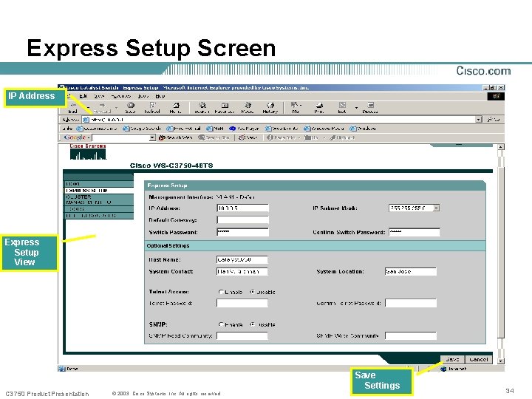Open Mail icon dropdown arrow
532x399 pixels.
pos(301,105)
